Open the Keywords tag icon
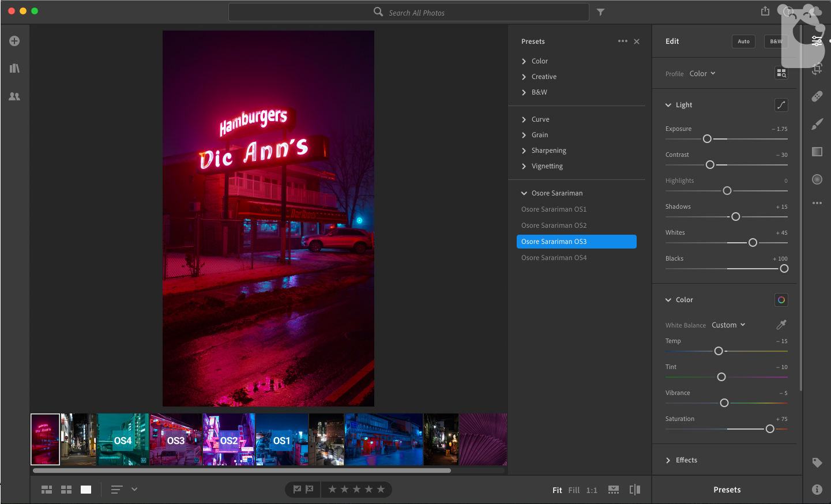The width and height of the screenshot is (831, 504). coord(817,462)
